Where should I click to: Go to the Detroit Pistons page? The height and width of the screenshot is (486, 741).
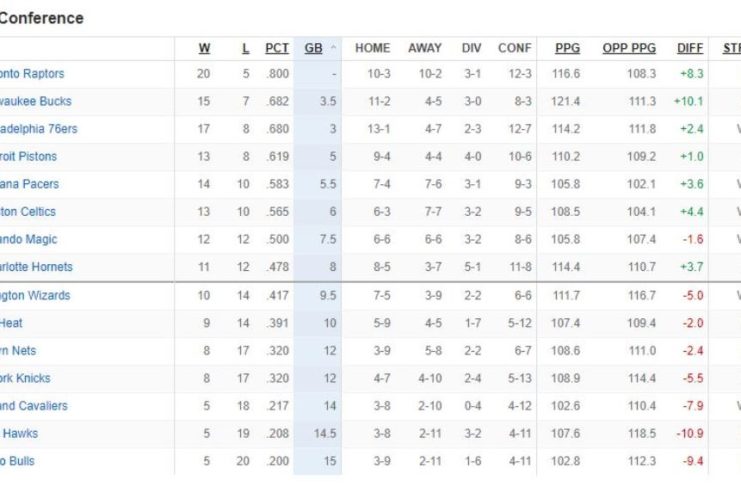point(29,157)
